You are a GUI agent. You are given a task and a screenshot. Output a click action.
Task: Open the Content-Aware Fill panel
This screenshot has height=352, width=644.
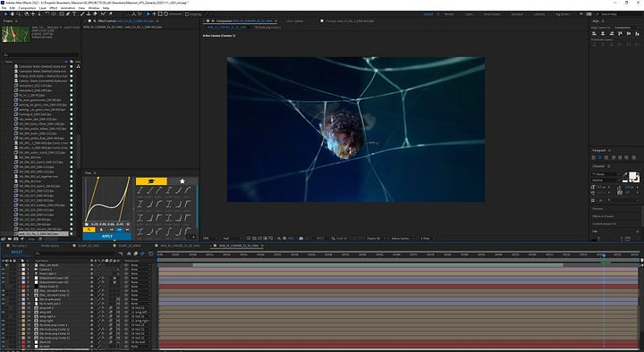point(604,223)
